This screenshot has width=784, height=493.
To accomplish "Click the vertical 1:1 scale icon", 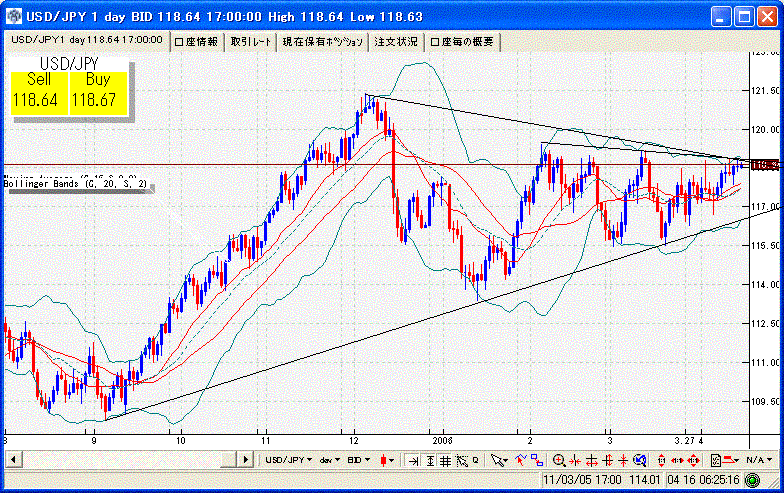I will pos(662,460).
